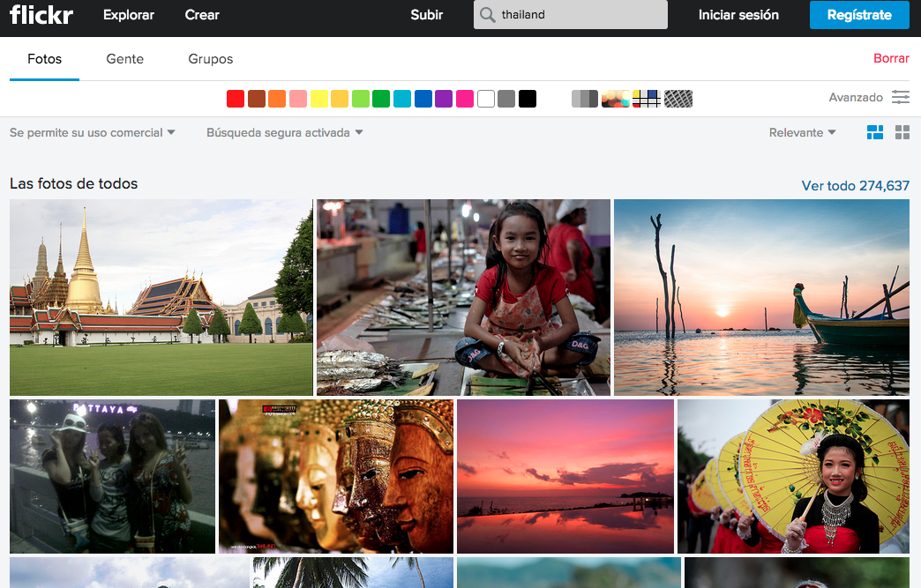
Task: Select the justified view layout icon
Action: pos(875,132)
